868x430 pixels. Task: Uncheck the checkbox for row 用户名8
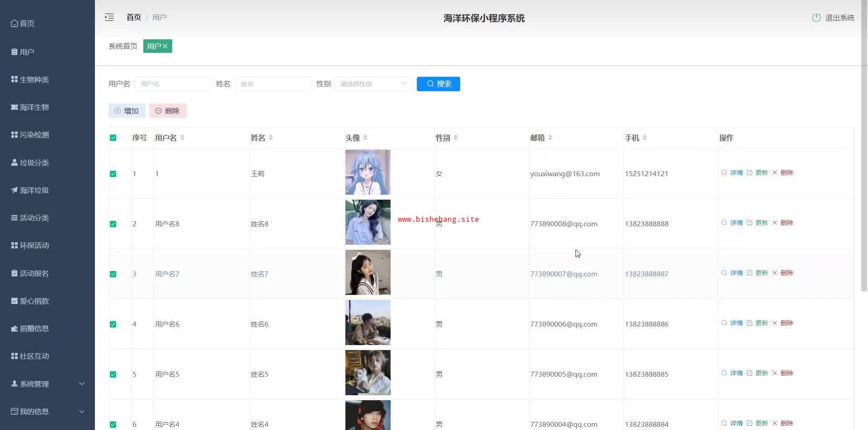[x=113, y=224]
